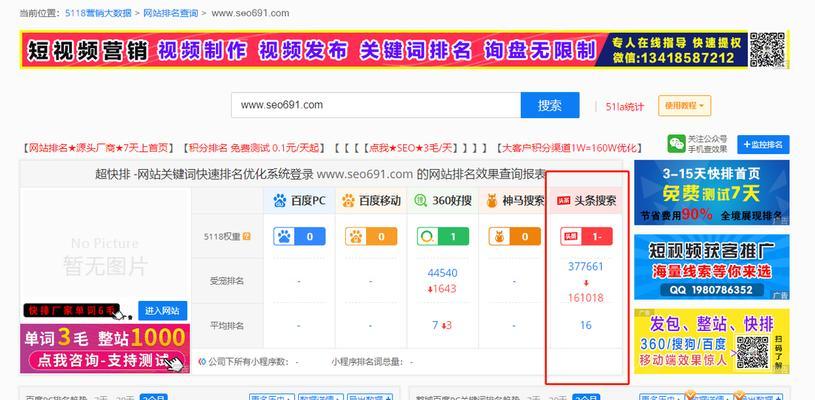Click the 头条搜索 rank change value 161018
815x400 pixels.
pos(586,298)
